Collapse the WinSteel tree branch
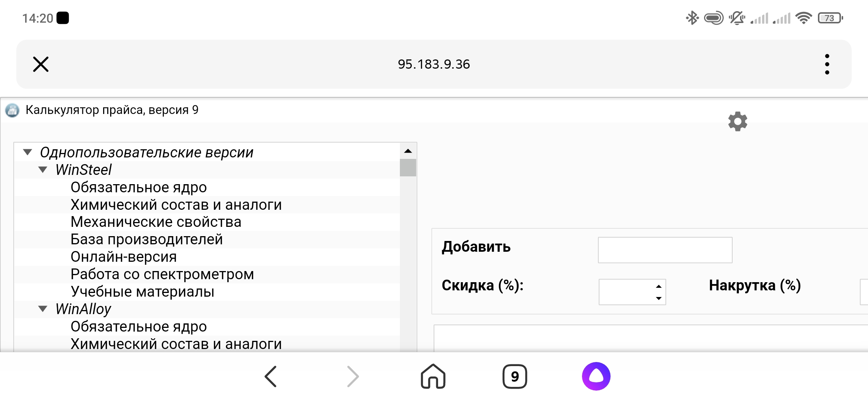Image resolution: width=868 pixels, height=401 pixels. tap(43, 170)
